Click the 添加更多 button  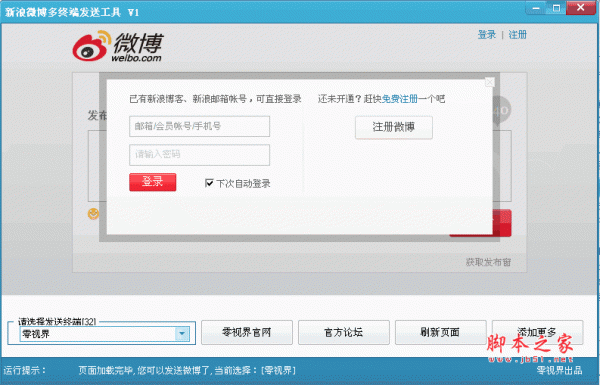point(537,332)
